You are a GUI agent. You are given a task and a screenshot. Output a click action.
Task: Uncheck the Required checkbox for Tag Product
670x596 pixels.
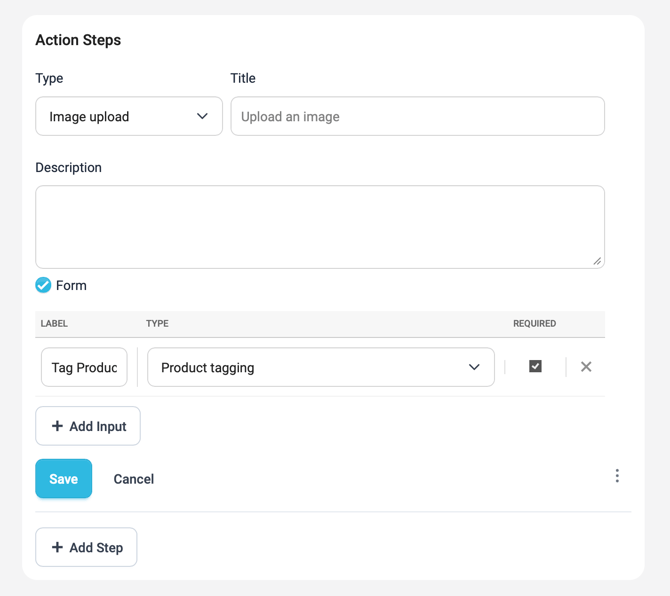click(x=535, y=367)
